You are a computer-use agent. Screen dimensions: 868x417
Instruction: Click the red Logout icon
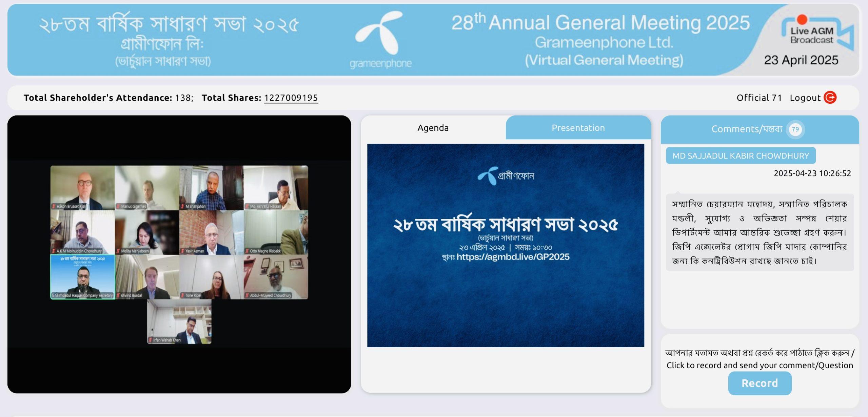click(x=830, y=98)
